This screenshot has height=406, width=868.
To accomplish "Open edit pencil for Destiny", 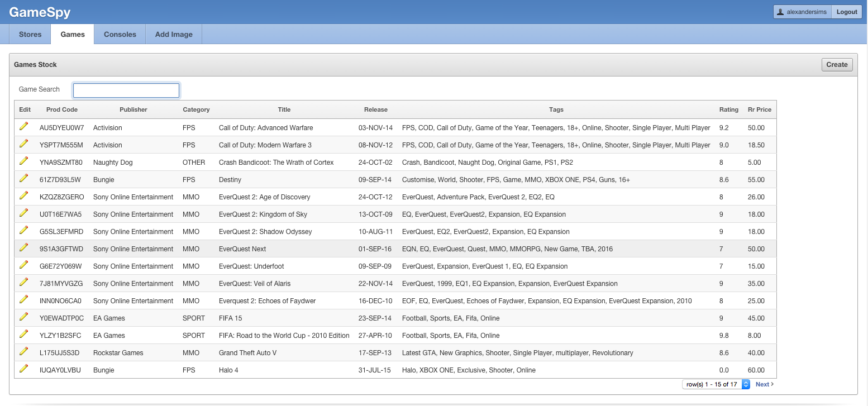I will pos(23,178).
